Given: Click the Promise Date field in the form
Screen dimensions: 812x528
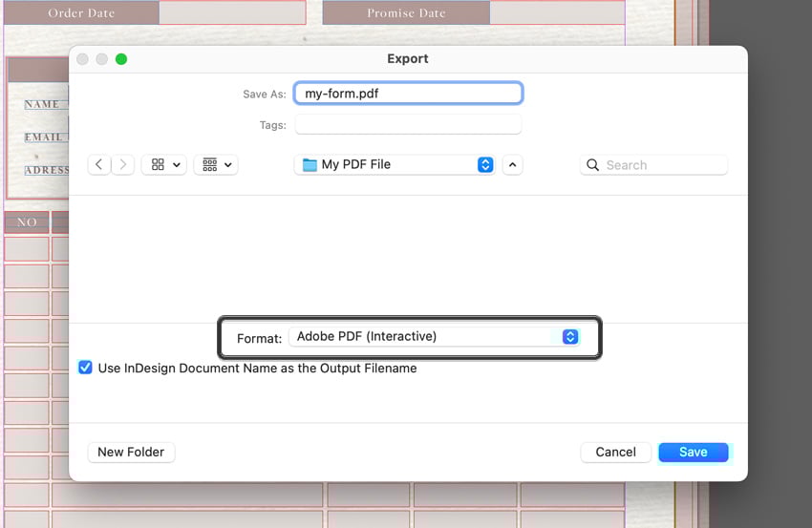Looking at the screenshot, I should coord(557,12).
